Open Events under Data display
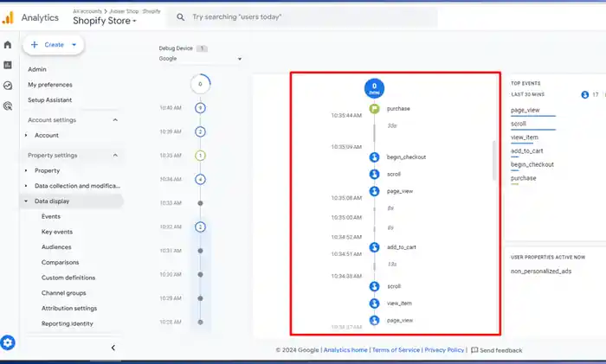Screen dimensions: 606x364 click(x=51, y=216)
